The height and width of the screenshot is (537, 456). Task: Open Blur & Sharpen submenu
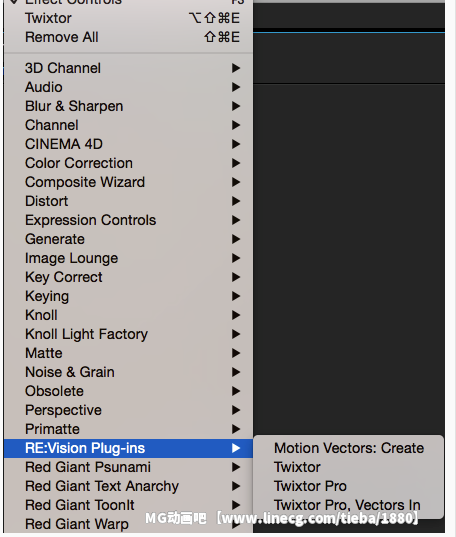pos(128,106)
